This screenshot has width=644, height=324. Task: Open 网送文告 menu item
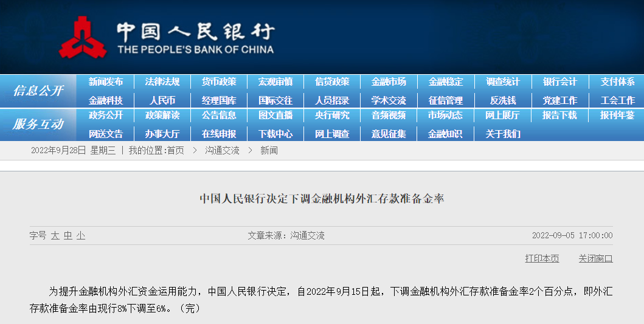(106, 134)
